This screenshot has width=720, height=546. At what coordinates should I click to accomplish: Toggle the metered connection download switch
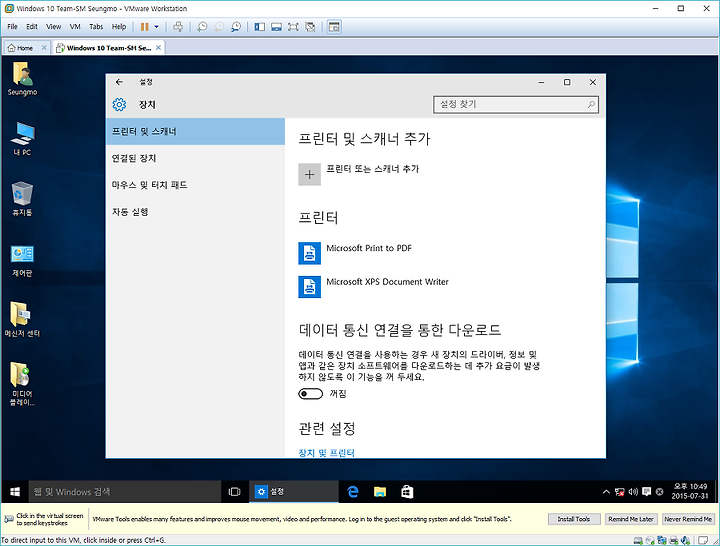click(310, 394)
